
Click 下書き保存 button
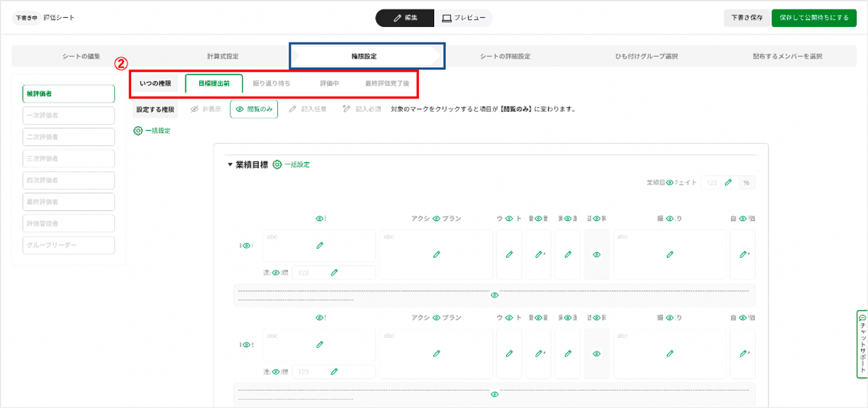tap(746, 18)
